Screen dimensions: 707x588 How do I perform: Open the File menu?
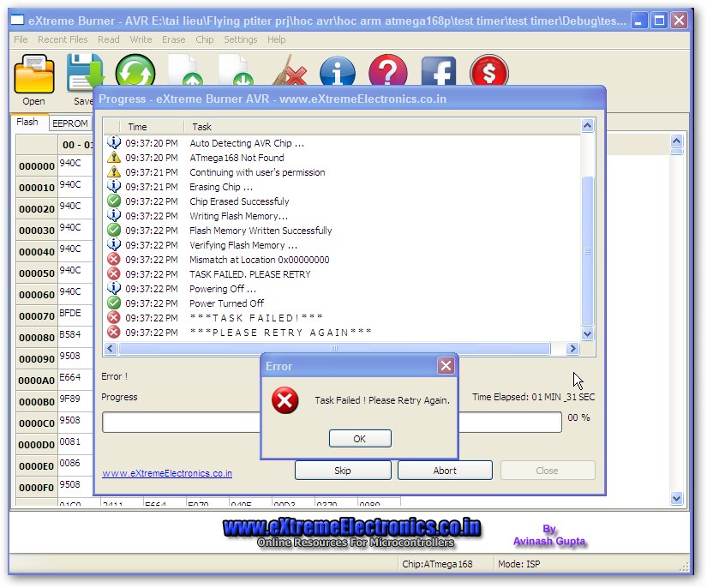pyautogui.click(x=21, y=39)
